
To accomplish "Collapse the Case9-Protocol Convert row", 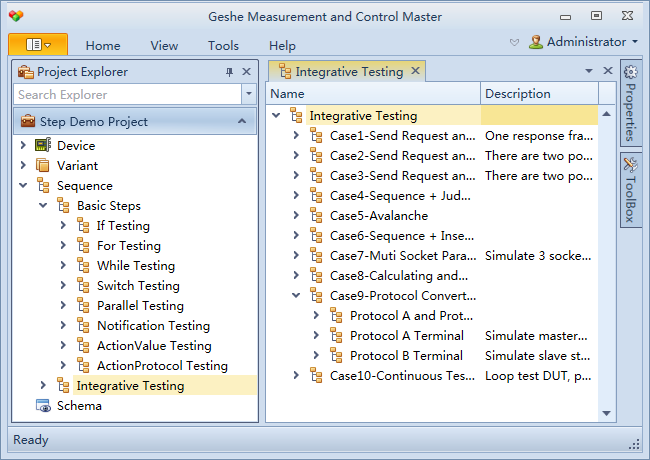I will coord(296,295).
